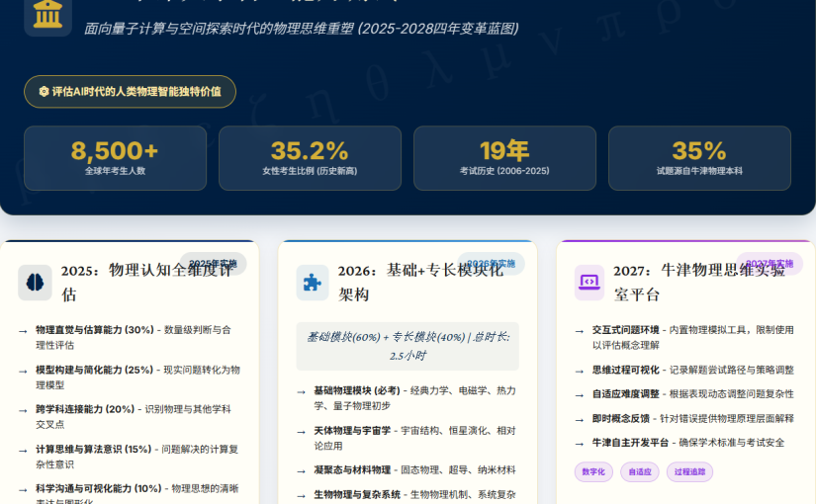Click the heading 2026：基础+专长模块化架构
Viewport: 816px width, 504px height.
[420, 283]
